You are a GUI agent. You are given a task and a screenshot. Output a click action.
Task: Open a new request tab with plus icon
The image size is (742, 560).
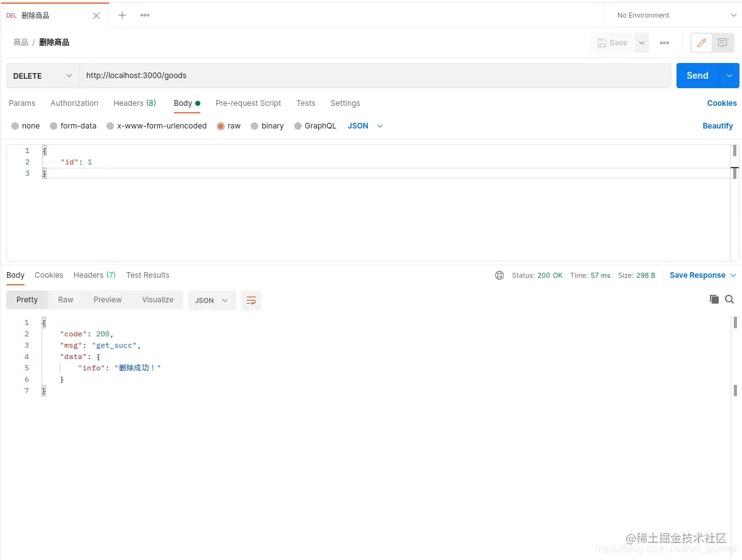pos(122,15)
